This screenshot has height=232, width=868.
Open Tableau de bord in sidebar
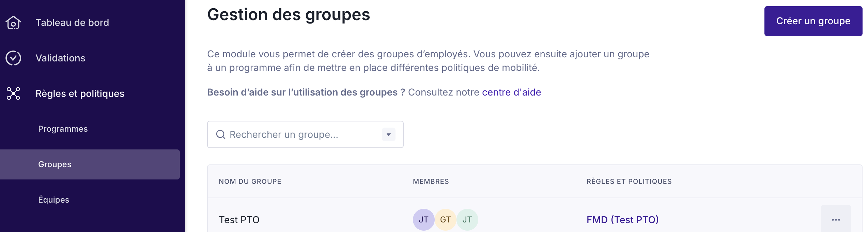coord(72,23)
